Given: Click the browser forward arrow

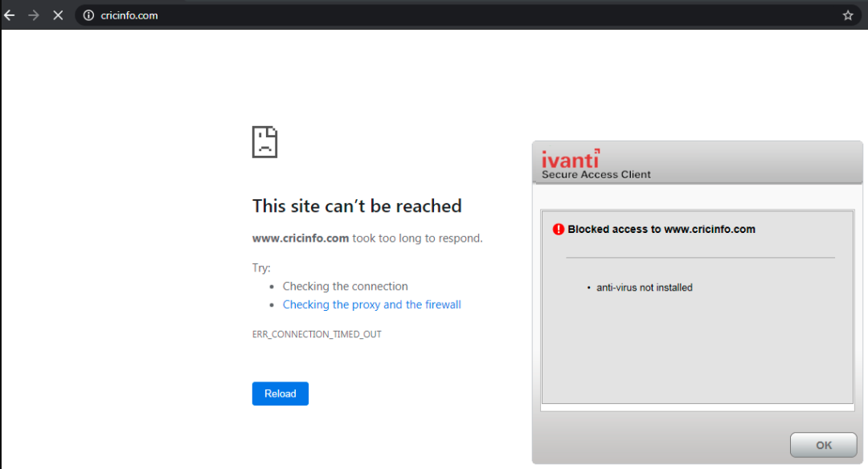Looking at the screenshot, I should (x=34, y=15).
